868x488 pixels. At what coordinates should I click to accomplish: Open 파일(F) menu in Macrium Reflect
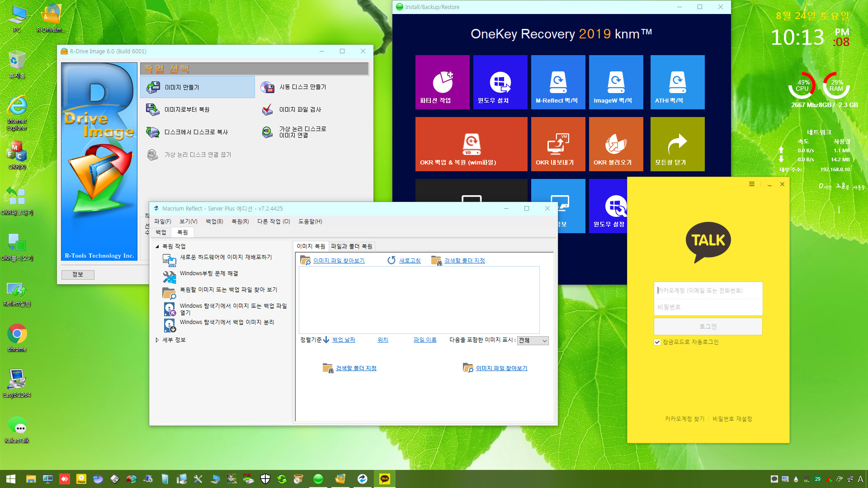tap(163, 221)
